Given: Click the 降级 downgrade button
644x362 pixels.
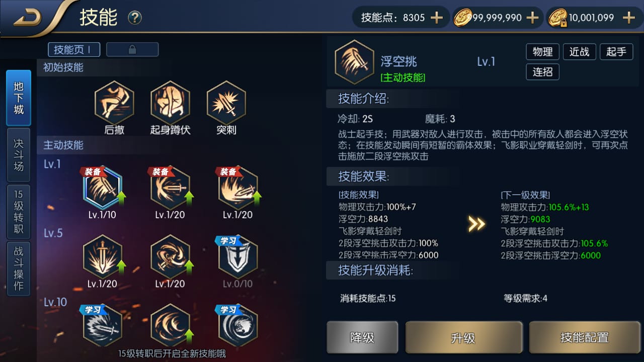Looking at the screenshot, I should coord(362,337).
